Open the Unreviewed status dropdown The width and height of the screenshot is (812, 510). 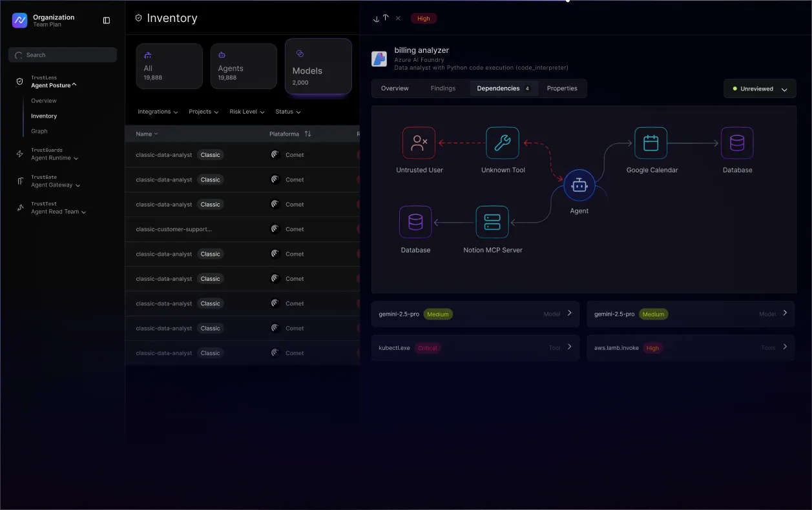(760, 88)
